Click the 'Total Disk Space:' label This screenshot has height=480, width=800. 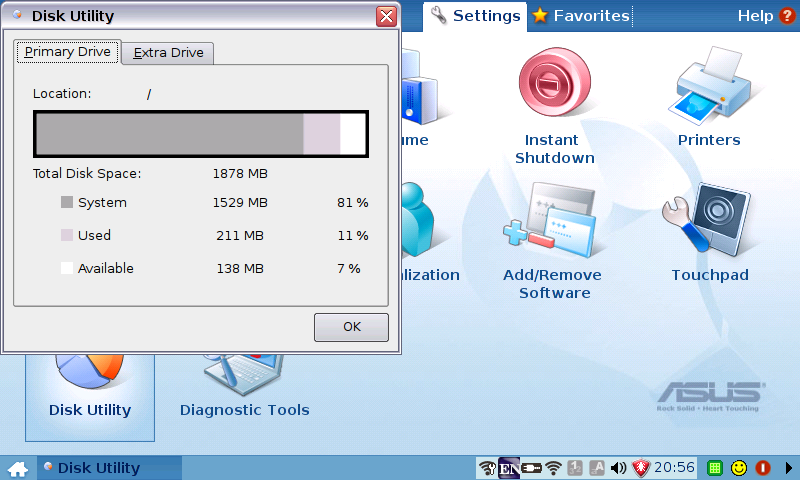point(87,174)
